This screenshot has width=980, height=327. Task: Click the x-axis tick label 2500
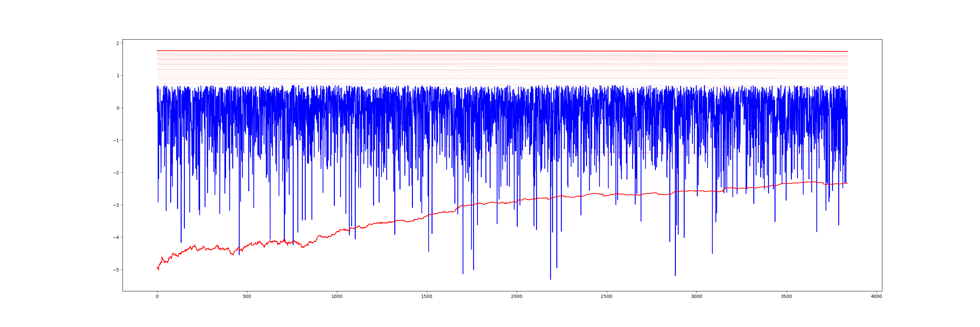pyautogui.click(x=606, y=297)
